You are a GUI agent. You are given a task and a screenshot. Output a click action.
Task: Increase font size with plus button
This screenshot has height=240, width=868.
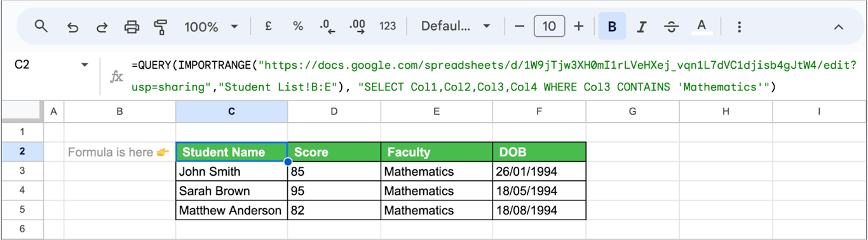point(578,27)
